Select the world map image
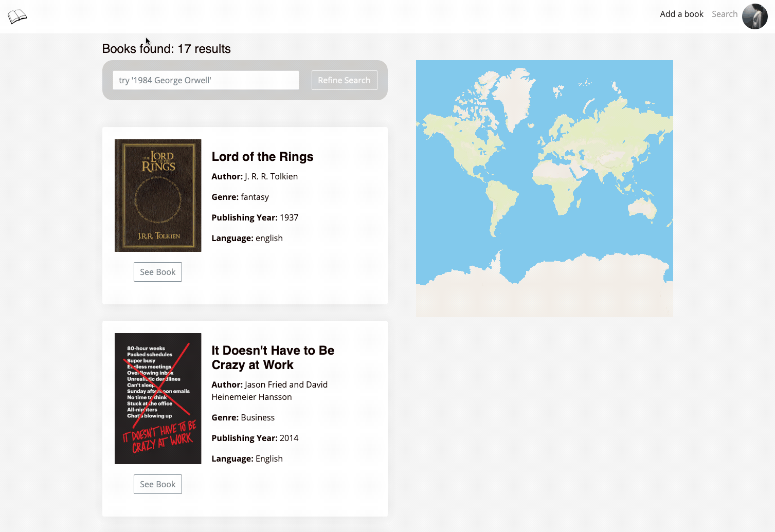The image size is (775, 532). pyautogui.click(x=544, y=188)
